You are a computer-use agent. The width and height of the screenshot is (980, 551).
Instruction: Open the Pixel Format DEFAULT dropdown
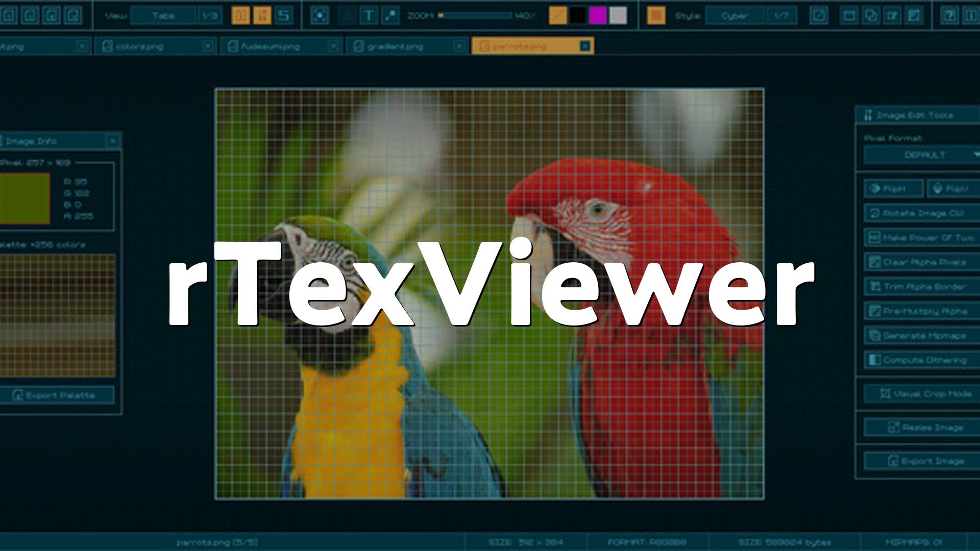(x=924, y=155)
